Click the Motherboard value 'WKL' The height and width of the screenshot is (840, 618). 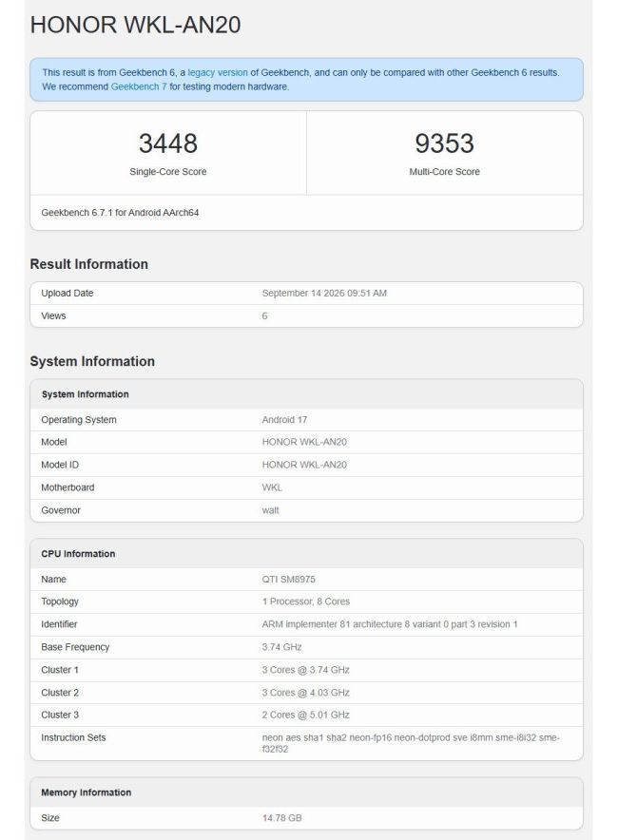[x=272, y=487]
